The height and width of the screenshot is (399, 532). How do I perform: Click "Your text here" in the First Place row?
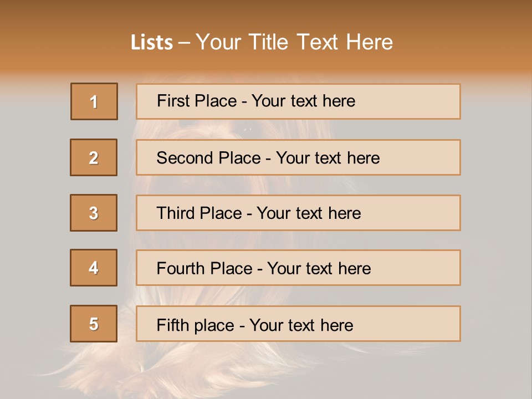(303, 101)
